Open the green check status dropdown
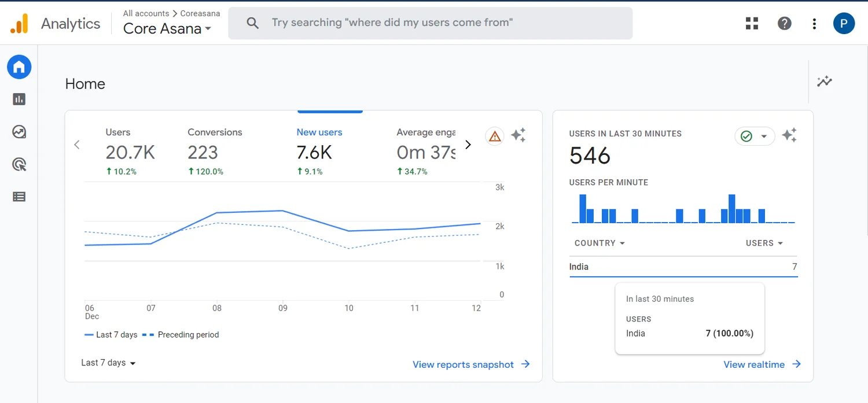 pos(755,136)
